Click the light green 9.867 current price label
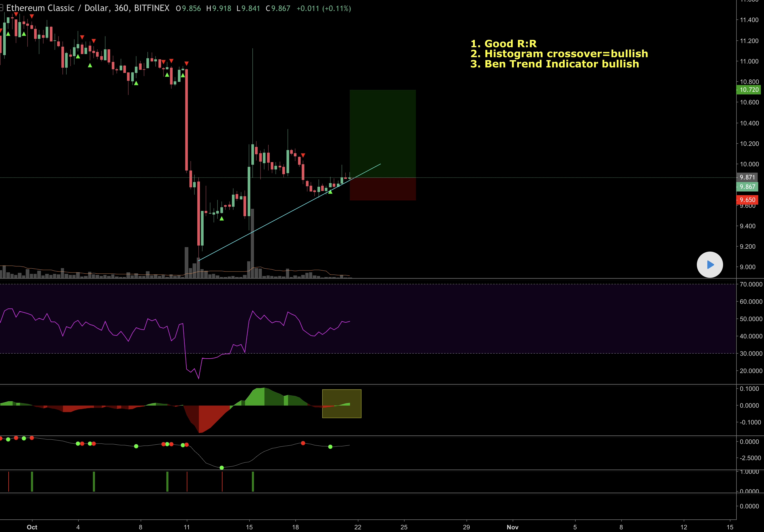The image size is (764, 532). point(747,187)
